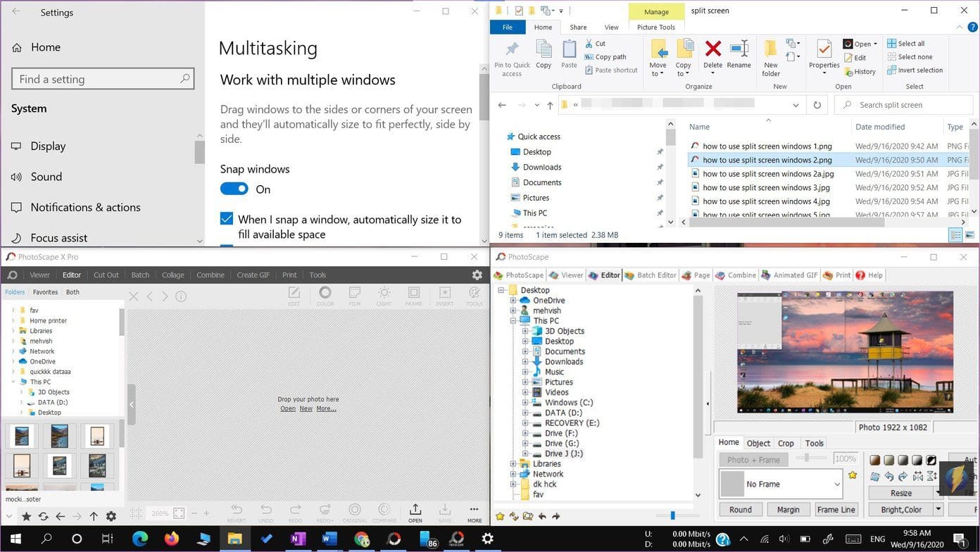This screenshot has height=552, width=980.
Task: Click the Resize button in PhotoScape
Action: pos(901,494)
